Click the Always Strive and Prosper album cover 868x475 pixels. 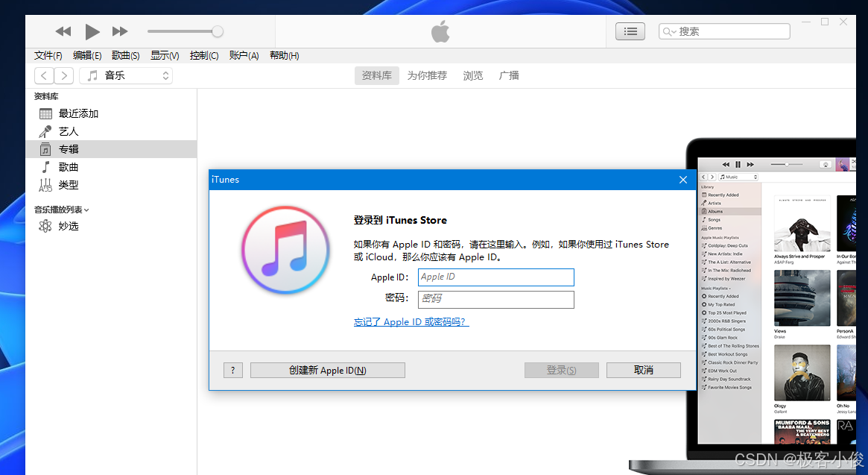coord(802,224)
